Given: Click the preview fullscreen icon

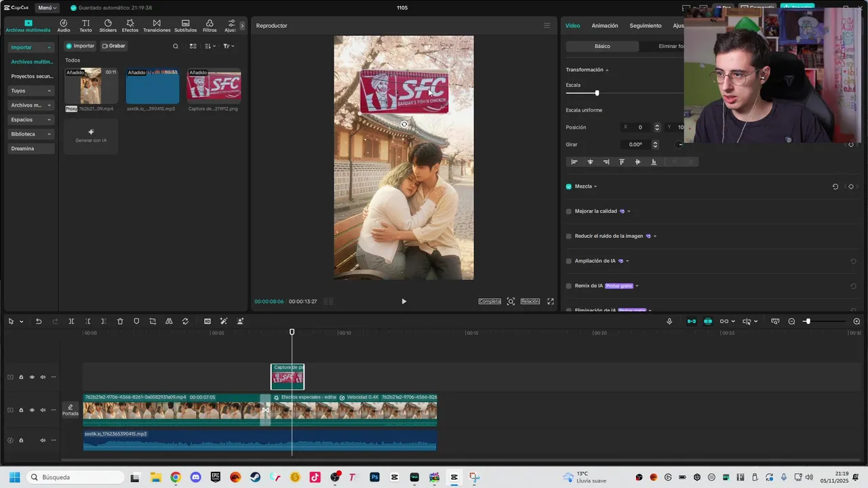Looking at the screenshot, I should [x=551, y=302].
